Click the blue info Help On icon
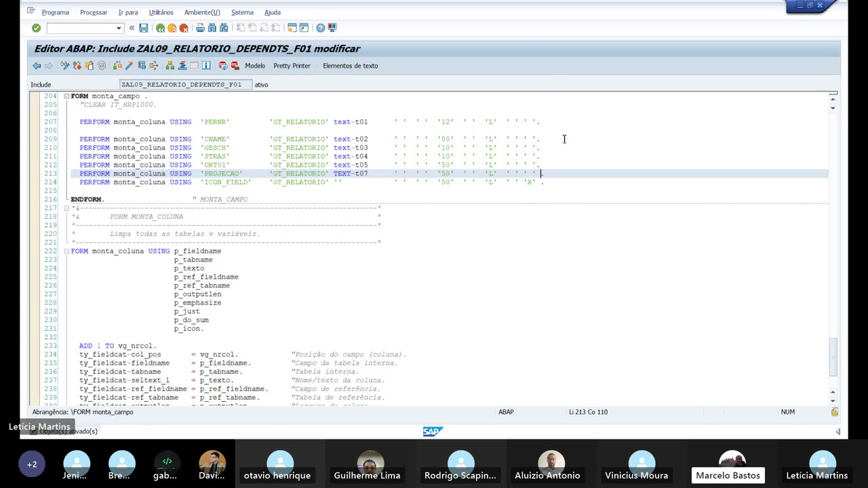 (x=206, y=66)
